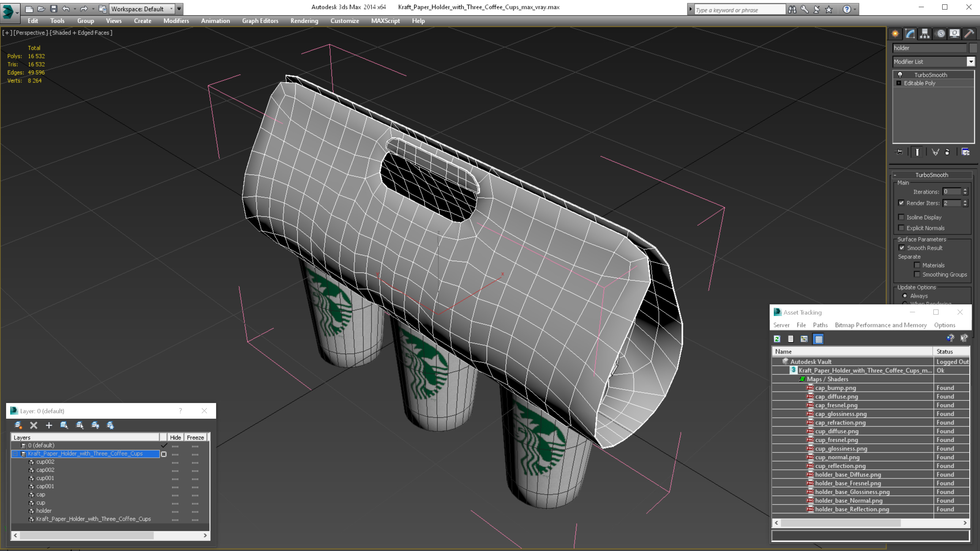Click Status log icon in Asset Tracking
The image size is (980, 551).
tap(790, 339)
